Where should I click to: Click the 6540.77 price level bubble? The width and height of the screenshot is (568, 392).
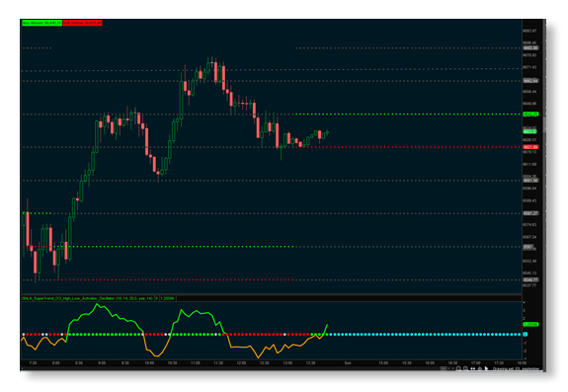click(530, 279)
